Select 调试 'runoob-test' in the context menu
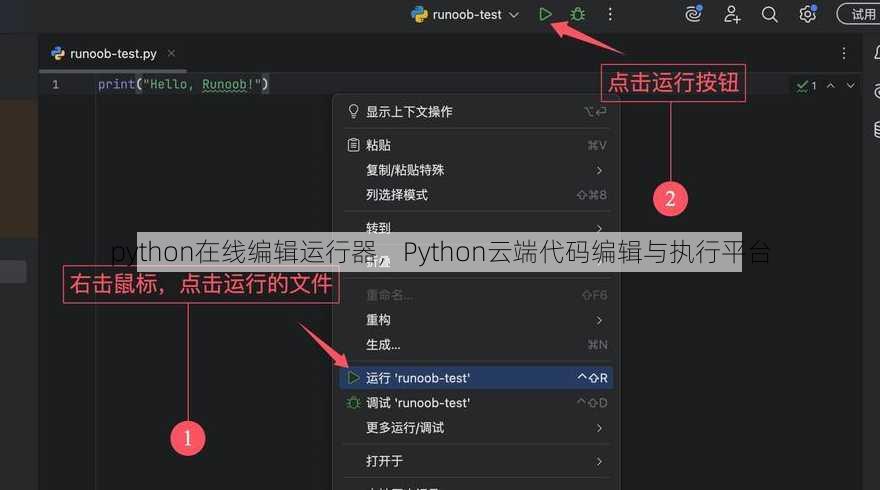Image resolution: width=880 pixels, height=490 pixels. [x=476, y=403]
